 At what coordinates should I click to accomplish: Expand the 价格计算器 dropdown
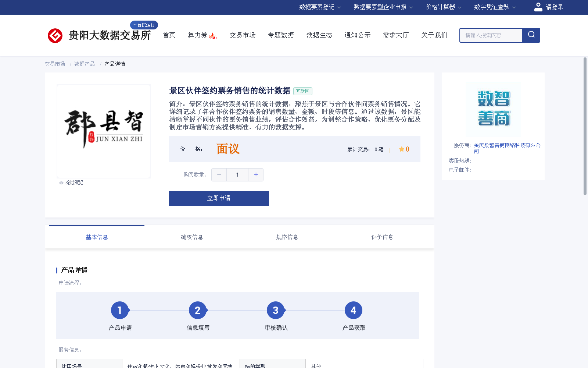[444, 7]
